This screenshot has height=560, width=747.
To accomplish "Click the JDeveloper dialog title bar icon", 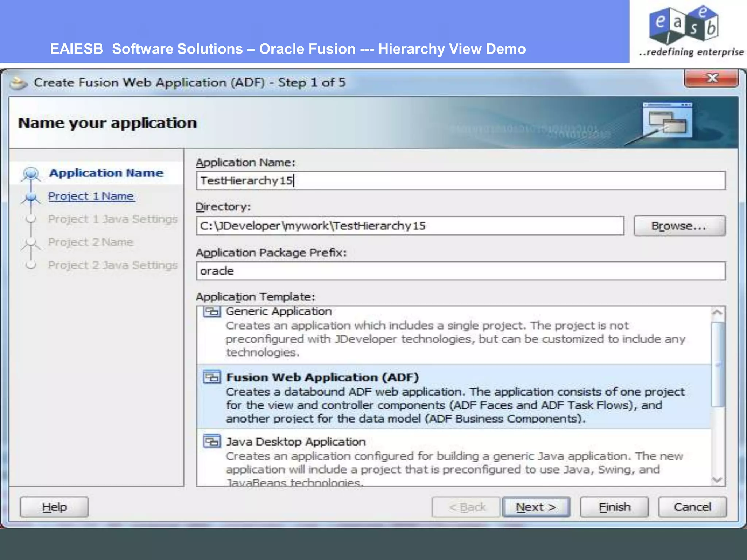I will (x=19, y=83).
